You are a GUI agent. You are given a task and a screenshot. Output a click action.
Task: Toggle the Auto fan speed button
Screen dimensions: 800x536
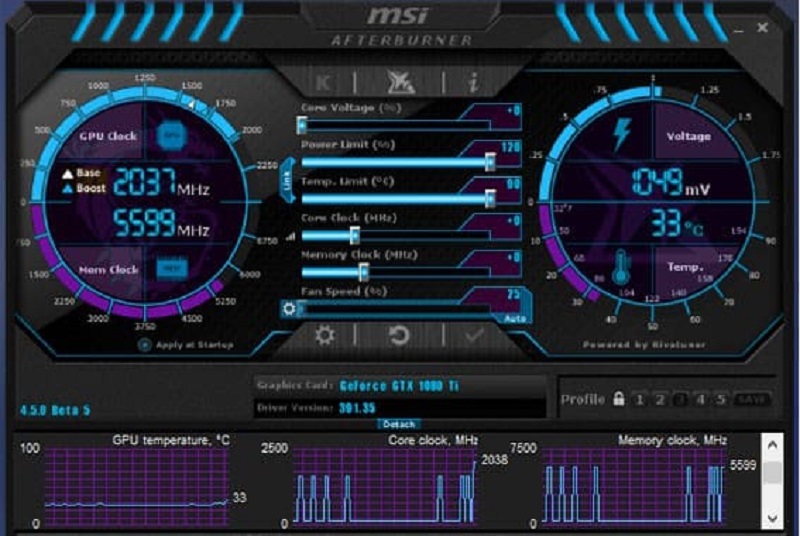(515, 318)
